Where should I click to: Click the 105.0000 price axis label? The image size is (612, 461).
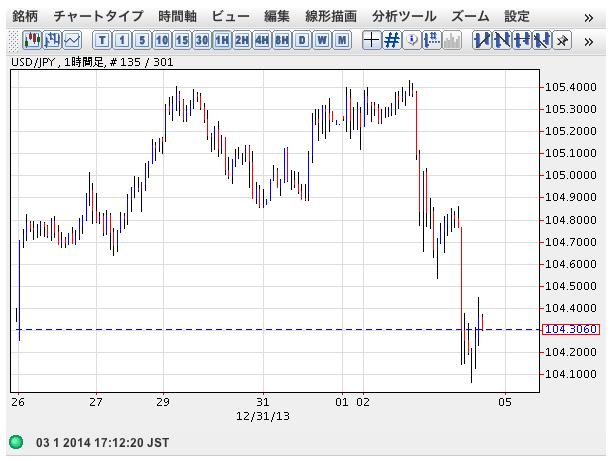tap(570, 175)
